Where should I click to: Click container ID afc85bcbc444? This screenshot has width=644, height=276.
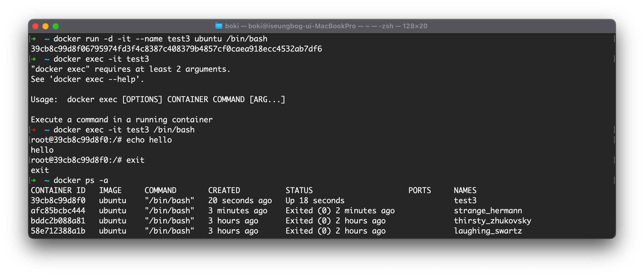[x=58, y=211]
